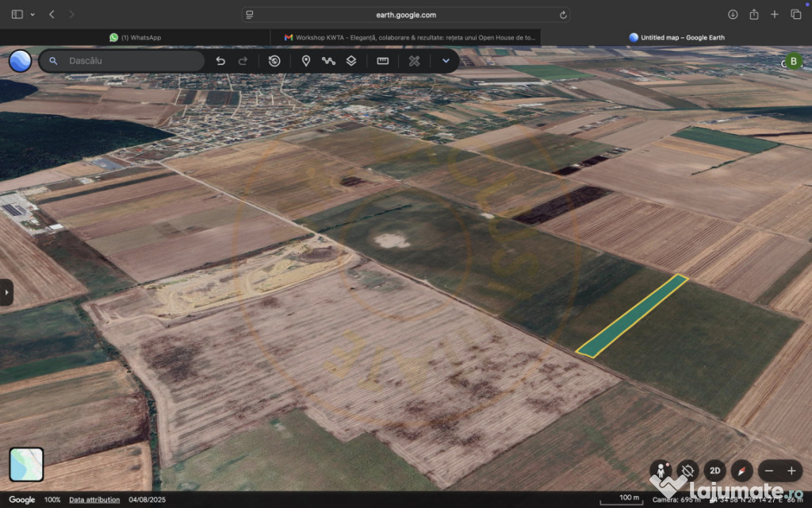Screen dimensions: 812x508
Task: Toggle the globe rotation lock button
Action: pyautogui.click(x=688, y=470)
